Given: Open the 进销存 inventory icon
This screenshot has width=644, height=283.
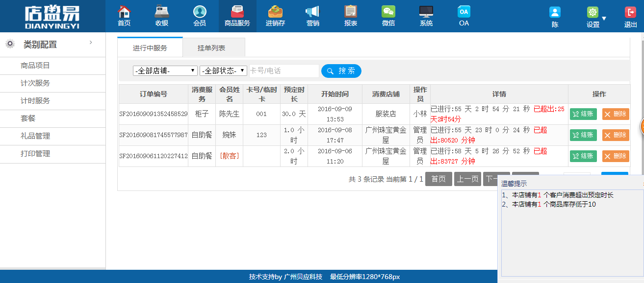Looking at the screenshot, I should (x=275, y=12).
